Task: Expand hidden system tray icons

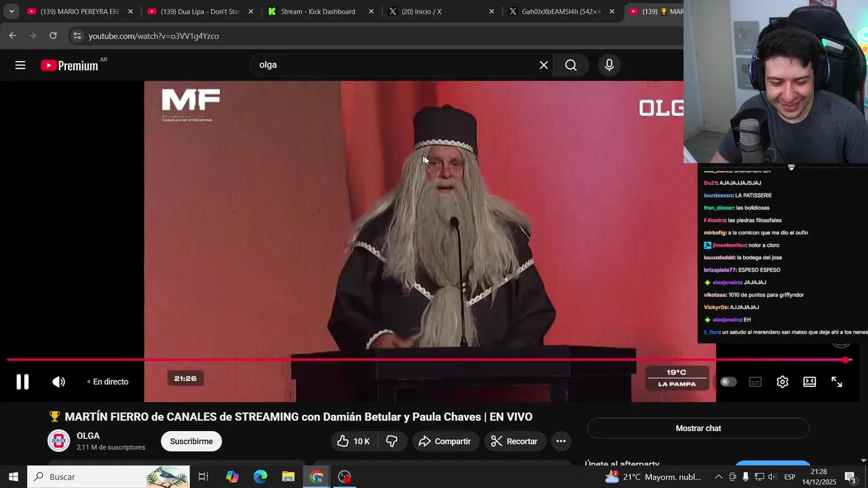Action: point(719,477)
